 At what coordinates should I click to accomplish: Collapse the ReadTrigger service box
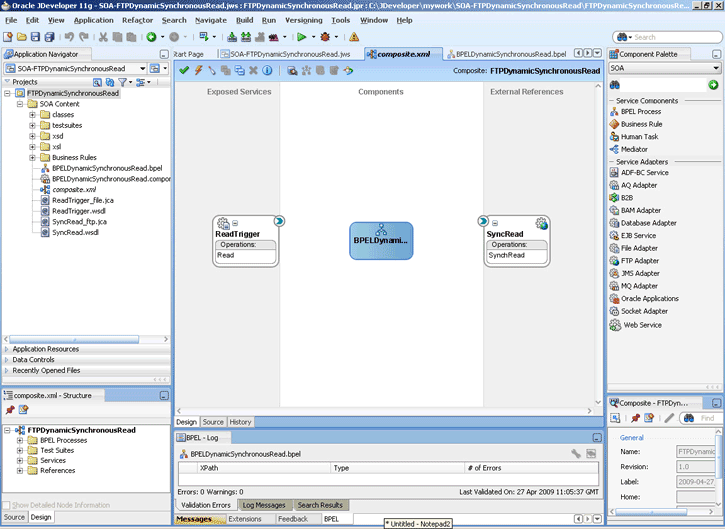pos(235,224)
